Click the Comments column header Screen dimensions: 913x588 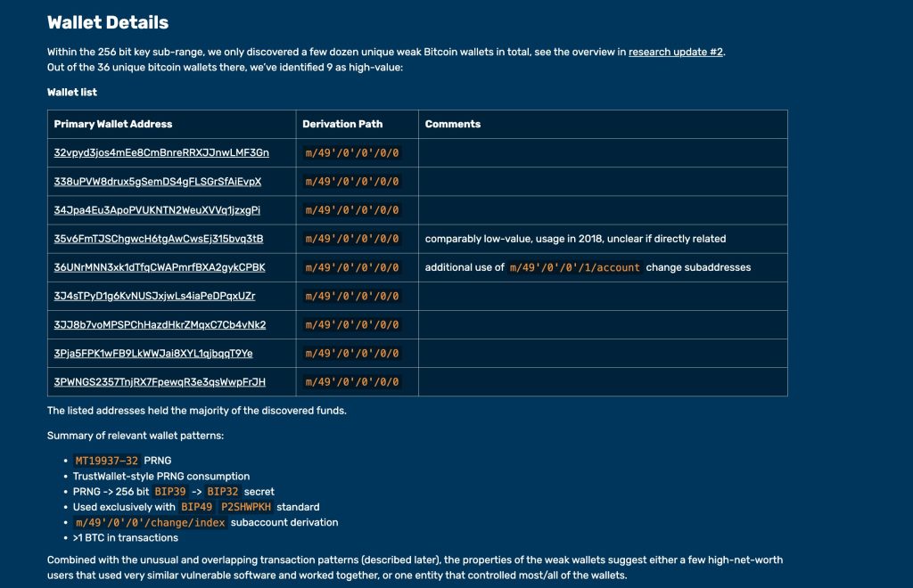pos(452,124)
